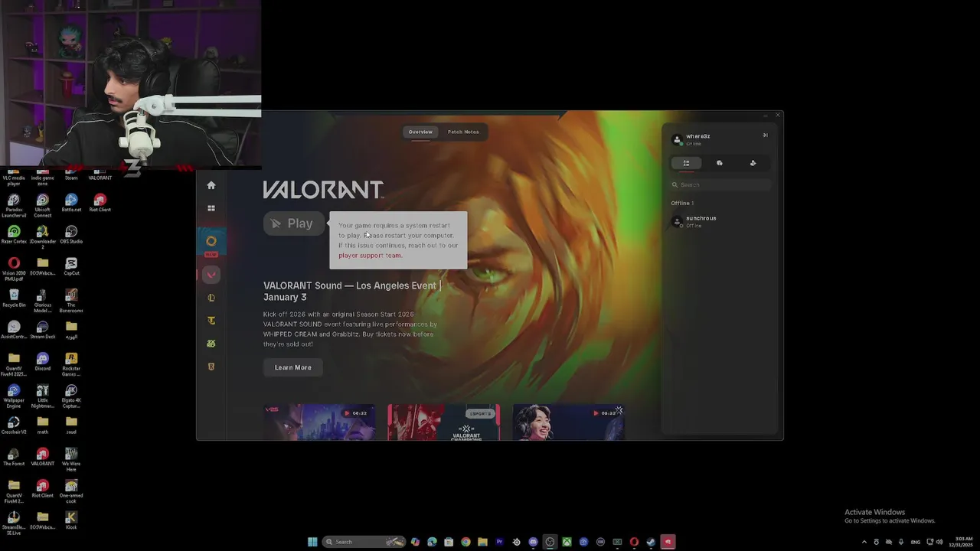
Task: Select the chat messages tab icon
Action: [x=720, y=163]
